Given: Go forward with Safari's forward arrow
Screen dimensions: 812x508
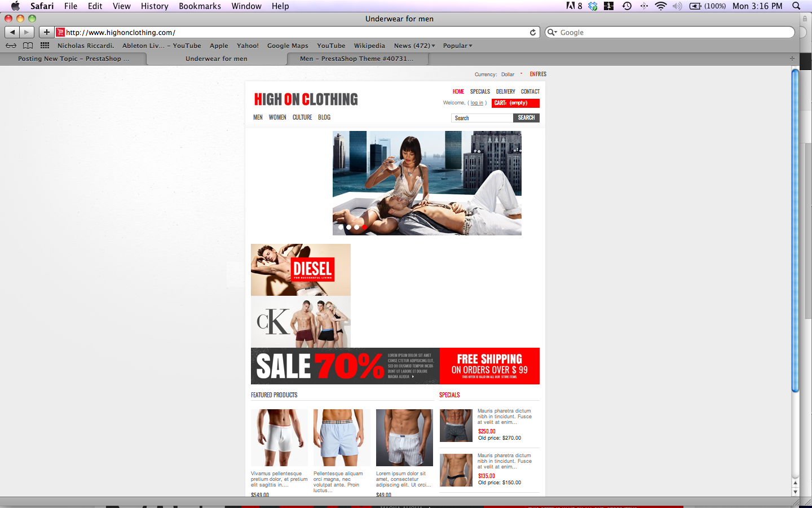Looking at the screenshot, I should [27, 32].
